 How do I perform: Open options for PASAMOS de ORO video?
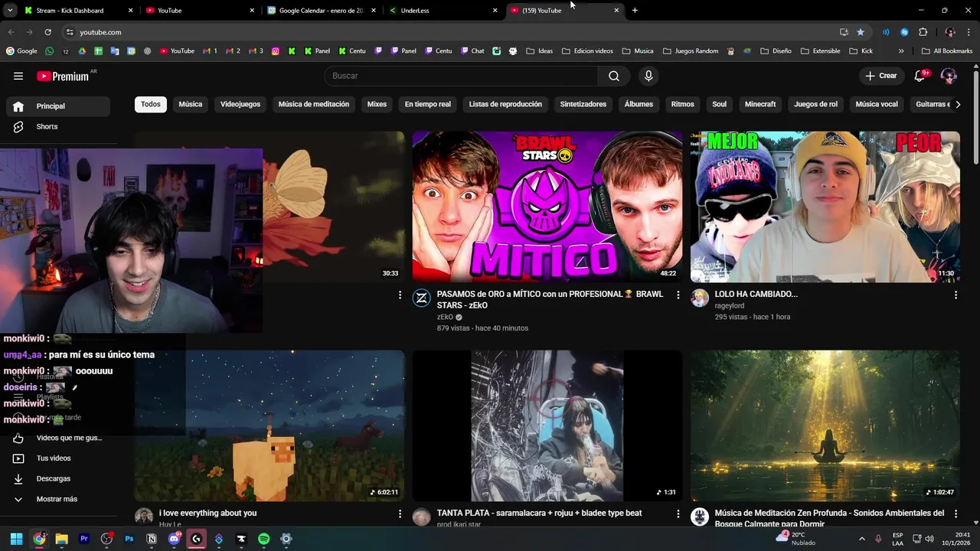click(x=678, y=295)
